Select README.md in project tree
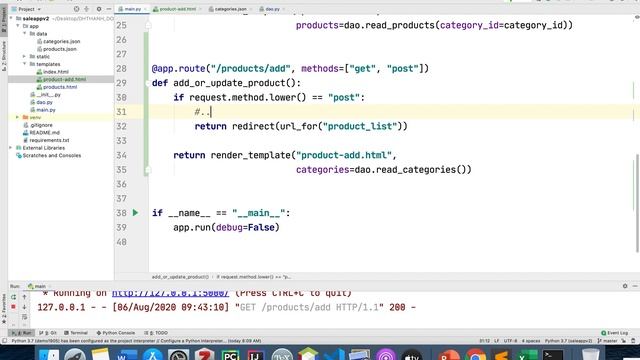Image resolution: width=640 pixels, height=360 pixels. pyautogui.click(x=44, y=133)
